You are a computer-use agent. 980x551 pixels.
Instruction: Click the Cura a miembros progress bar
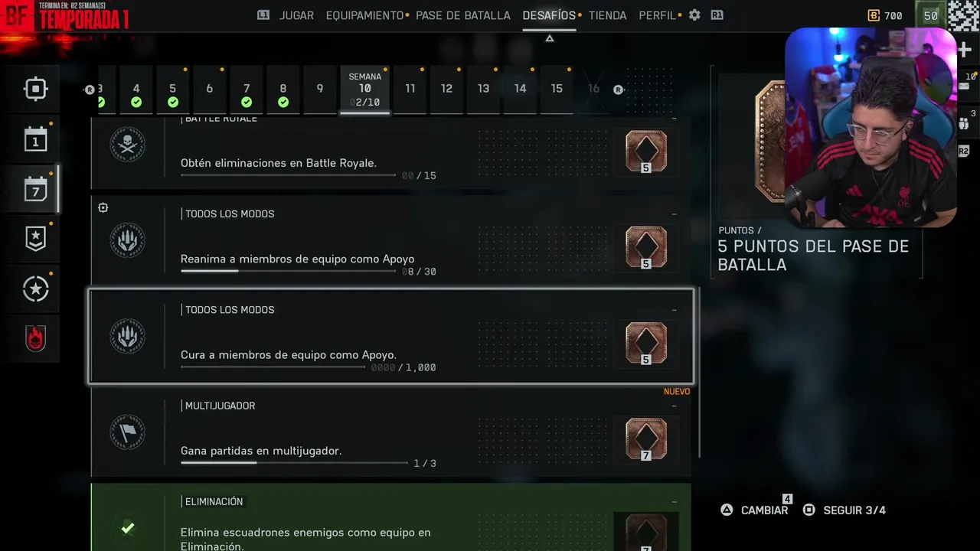pos(273,367)
